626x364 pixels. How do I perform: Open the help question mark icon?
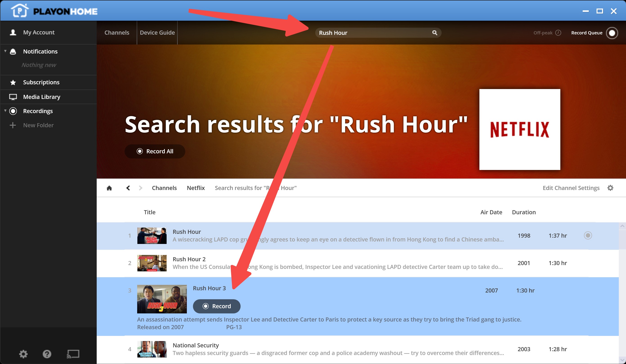coord(47,354)
